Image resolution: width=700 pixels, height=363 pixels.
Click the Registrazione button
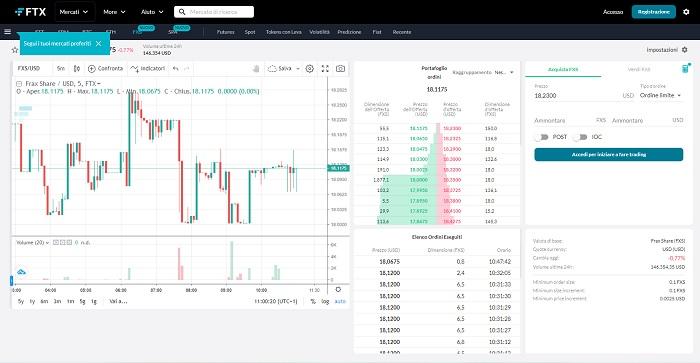(x=654, y=12)
